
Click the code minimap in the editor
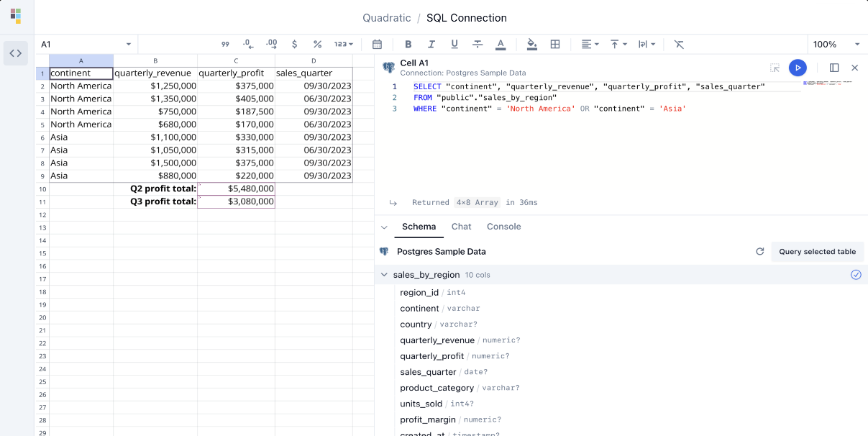(x=827, y=83)
